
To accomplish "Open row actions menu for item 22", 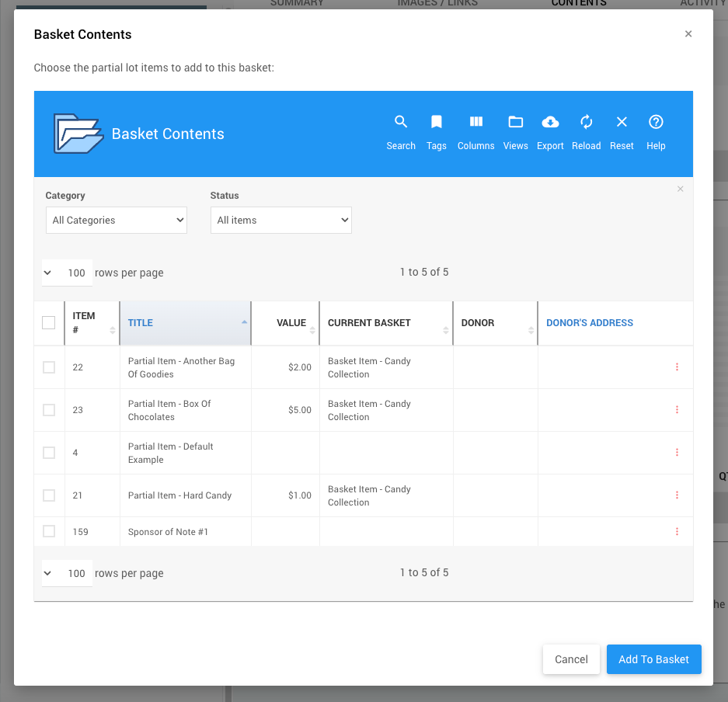I will pos(677,367).
